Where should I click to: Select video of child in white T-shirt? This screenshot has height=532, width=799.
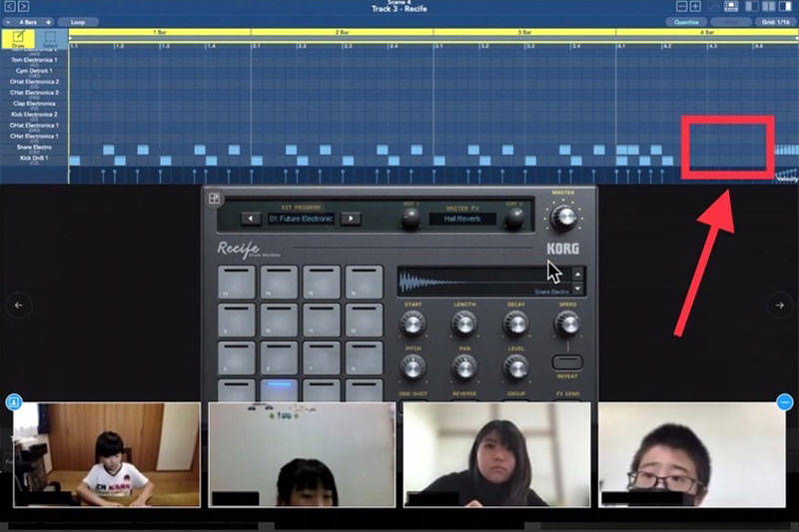(107, 454)
